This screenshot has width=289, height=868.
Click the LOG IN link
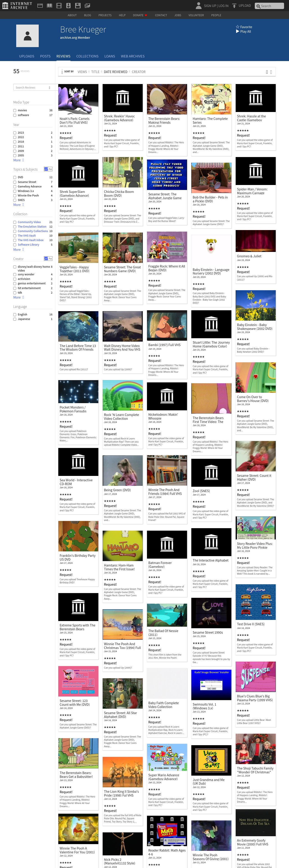224,6
